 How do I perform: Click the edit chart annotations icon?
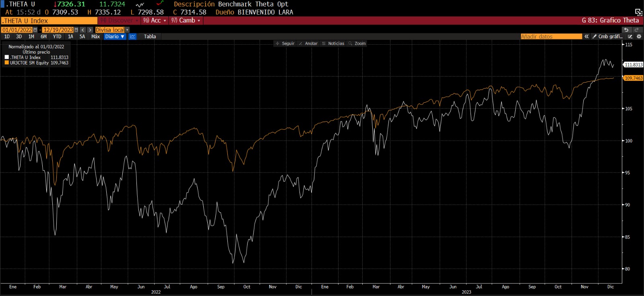pos(630,37)
